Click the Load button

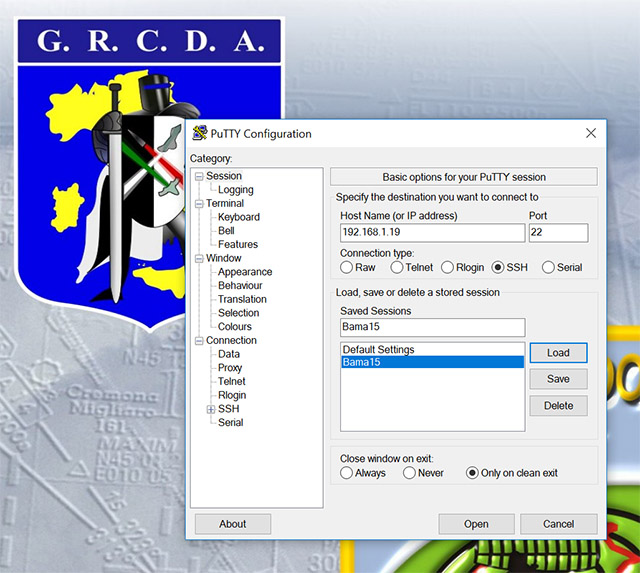(x=558, y=353)
